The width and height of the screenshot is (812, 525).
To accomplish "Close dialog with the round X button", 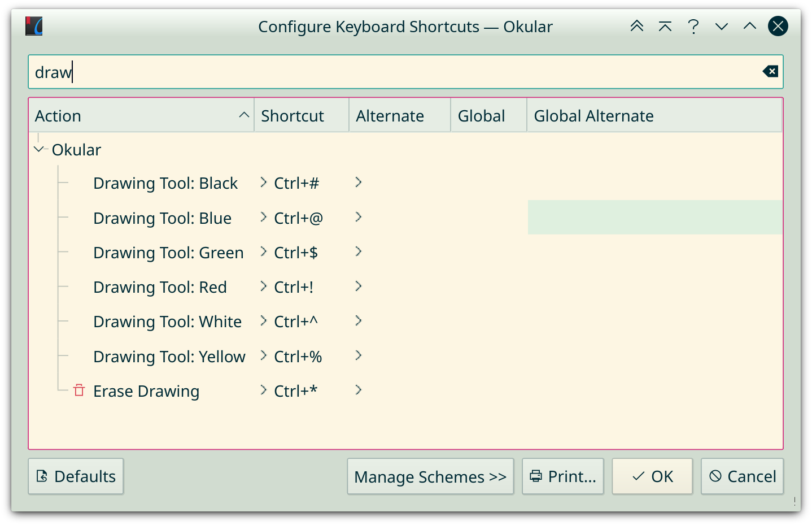I will click(778, 26).
